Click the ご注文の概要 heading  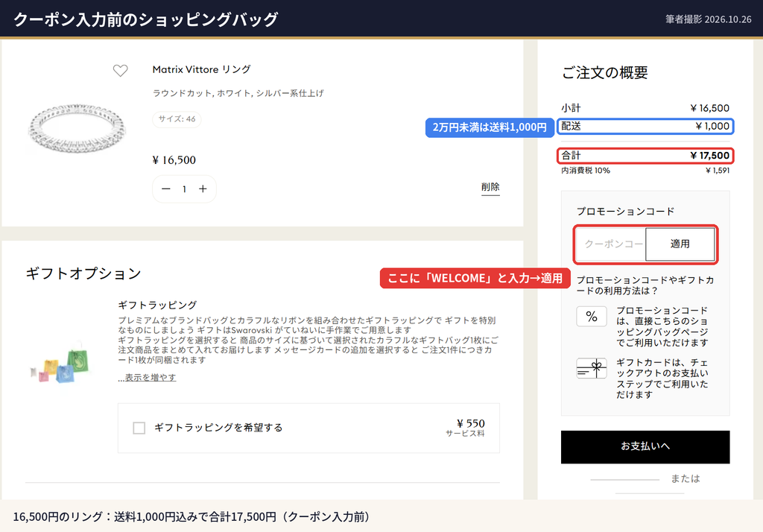coord(605,72)
